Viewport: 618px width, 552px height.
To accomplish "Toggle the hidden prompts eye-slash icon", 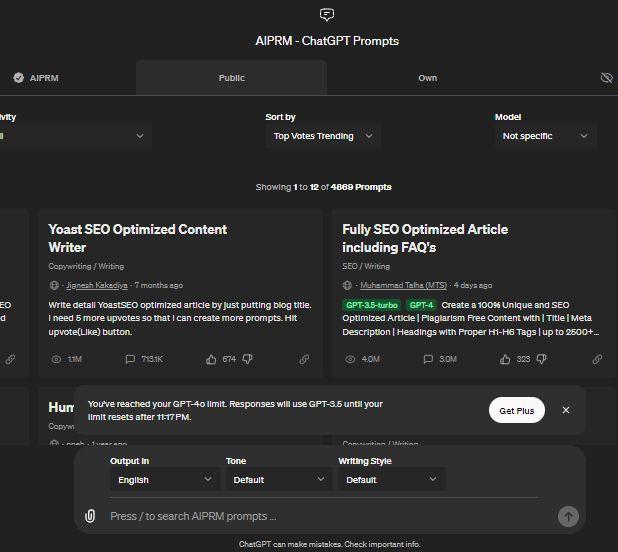I will [606, 78].
